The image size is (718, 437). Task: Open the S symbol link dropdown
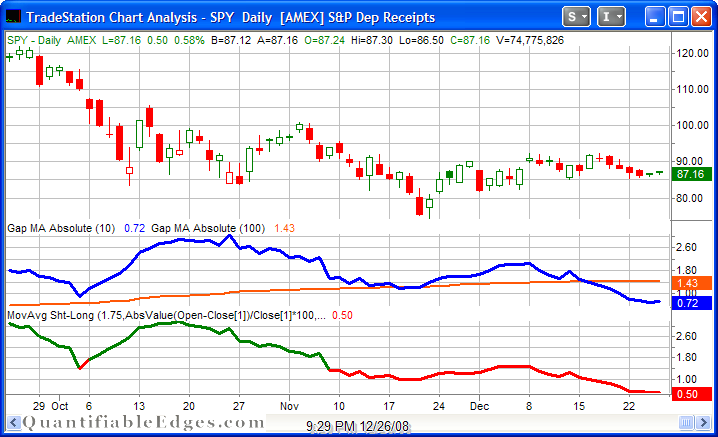[x=576, y=17]
